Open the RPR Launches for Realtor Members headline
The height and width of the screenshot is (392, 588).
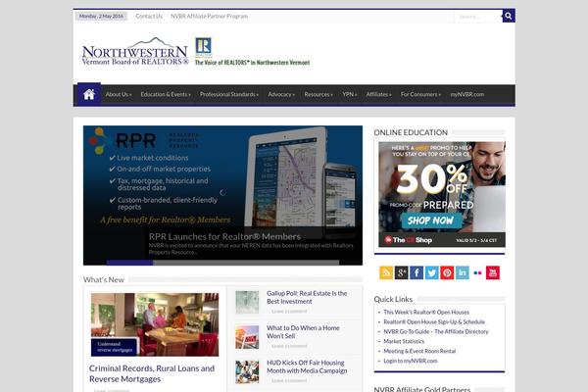[224, 237]
